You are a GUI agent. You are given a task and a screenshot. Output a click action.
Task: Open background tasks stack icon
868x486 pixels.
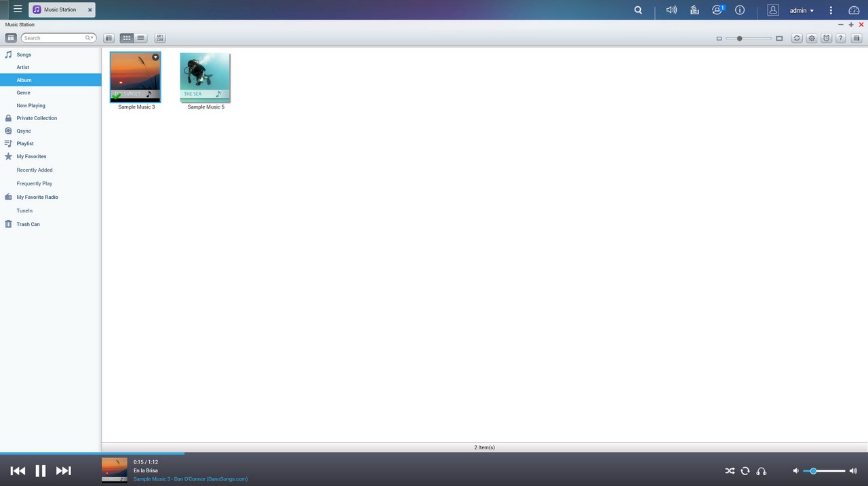pyautogui.click(x=694, y=10)
